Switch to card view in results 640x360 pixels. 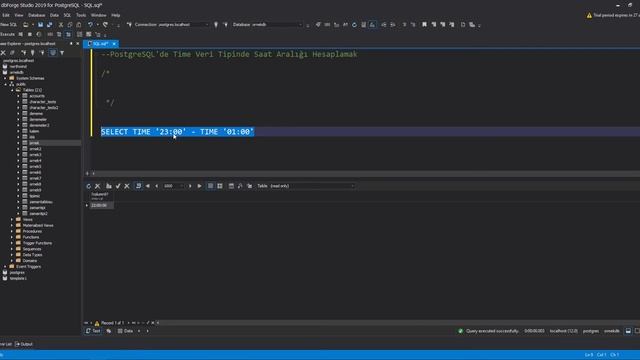tap(220, 186)
